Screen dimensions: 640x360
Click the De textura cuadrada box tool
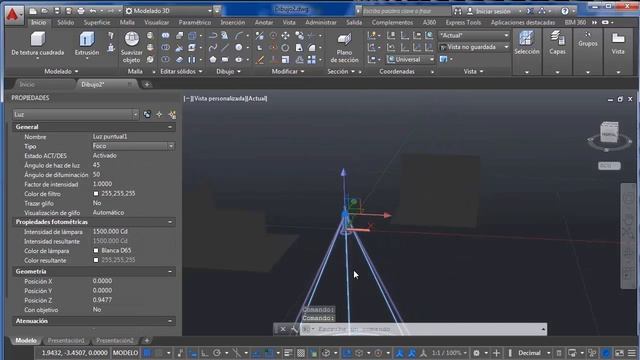click(38, 44)
